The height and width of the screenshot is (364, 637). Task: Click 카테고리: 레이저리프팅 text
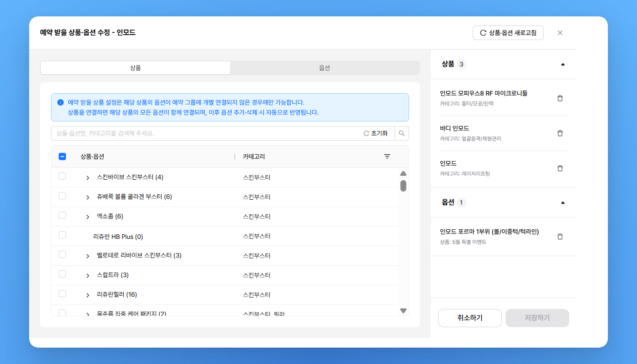pos(465,174)
